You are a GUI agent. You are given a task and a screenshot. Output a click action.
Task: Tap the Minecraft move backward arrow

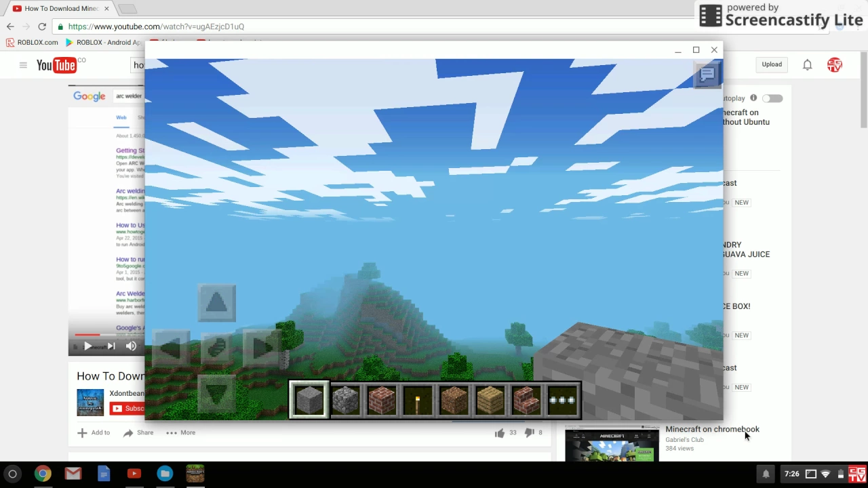tap(217, 394)
